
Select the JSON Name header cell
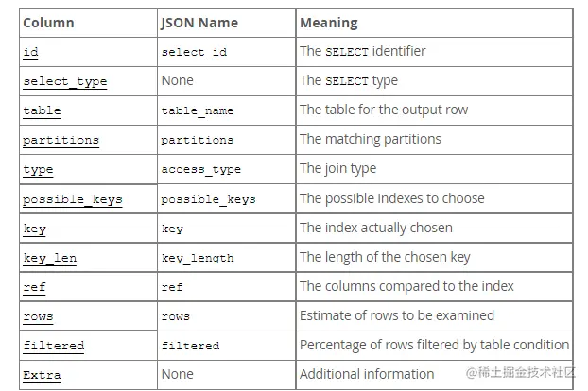coord(227,23)
